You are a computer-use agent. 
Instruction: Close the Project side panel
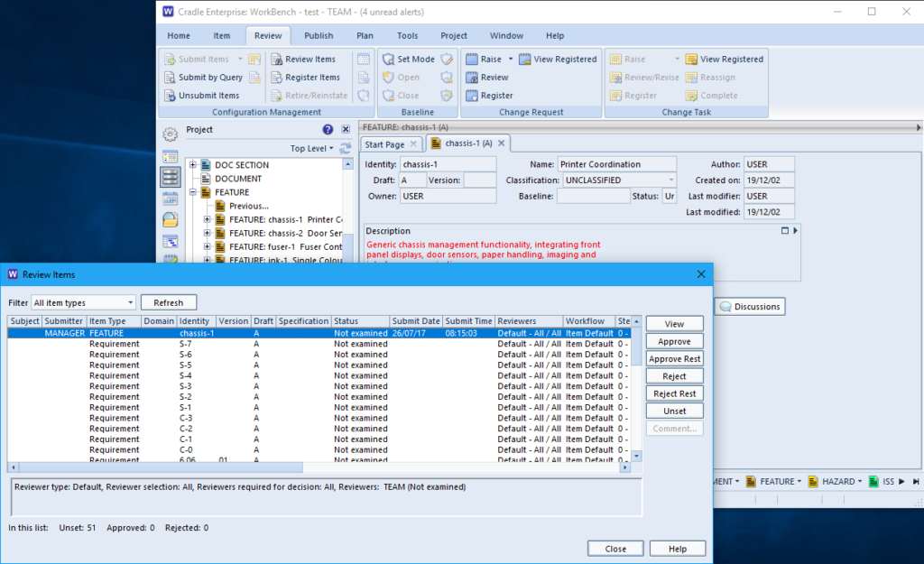click(346, 130)
